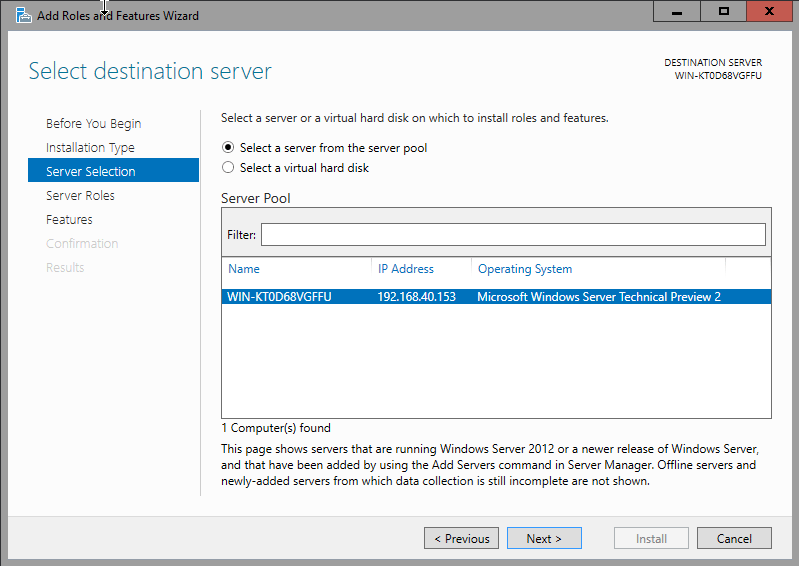
Task: Cancel the Add Roles wizard
Action: coord(734,538)
